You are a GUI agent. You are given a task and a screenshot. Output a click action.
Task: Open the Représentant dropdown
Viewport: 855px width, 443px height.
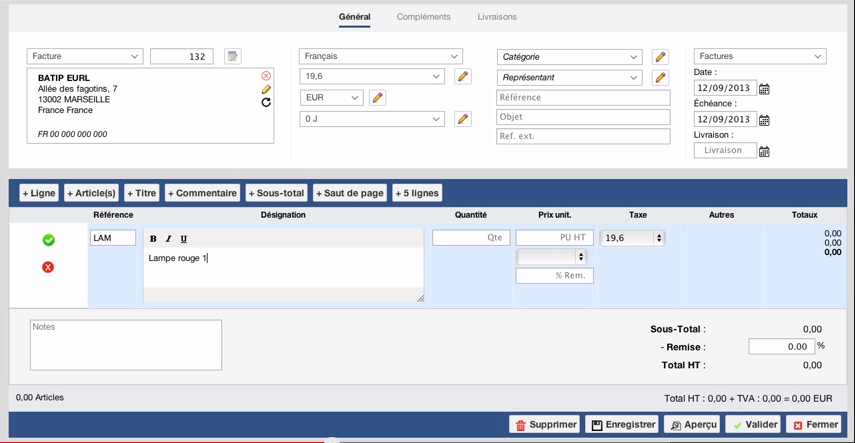[x=569, y=77]
